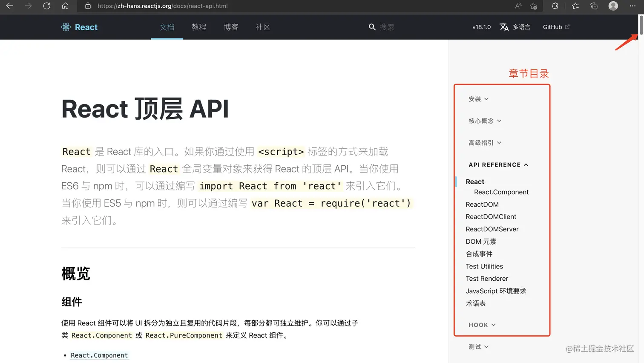Screen dimensions: 644x363
Task: Click the React.PureComponent inline code
Action: [x=184, y=335]
